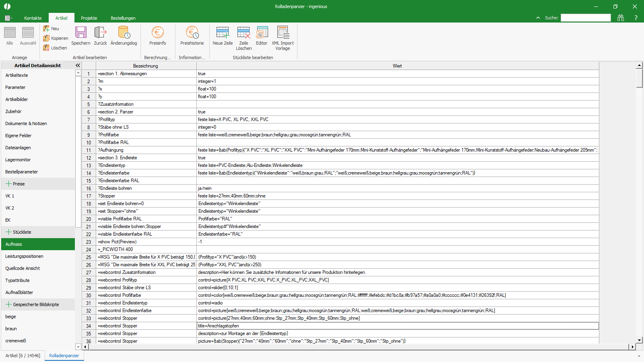This screenshot has height=362, width=644.
Task: Click the Wert column header
Action: tap(397, 66)
